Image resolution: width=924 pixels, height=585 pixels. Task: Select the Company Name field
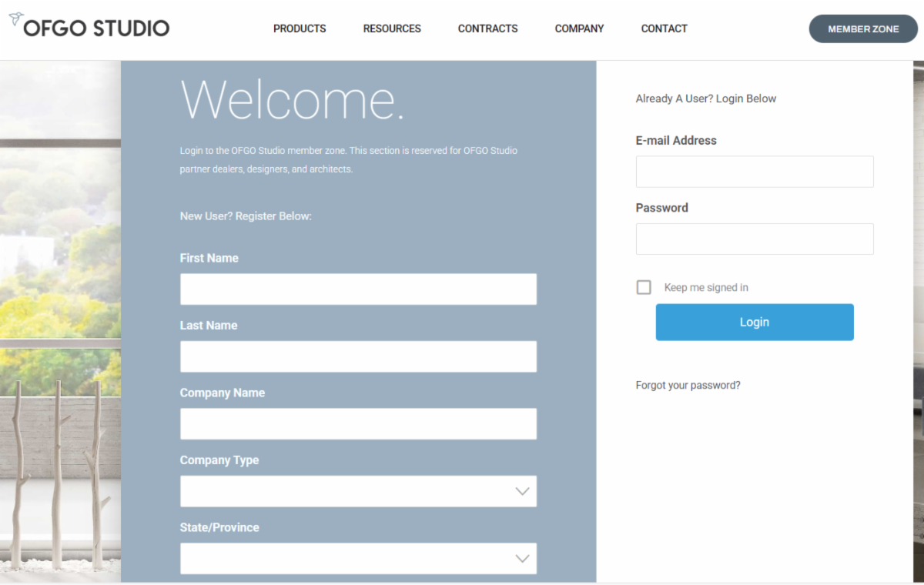point(358,424)
